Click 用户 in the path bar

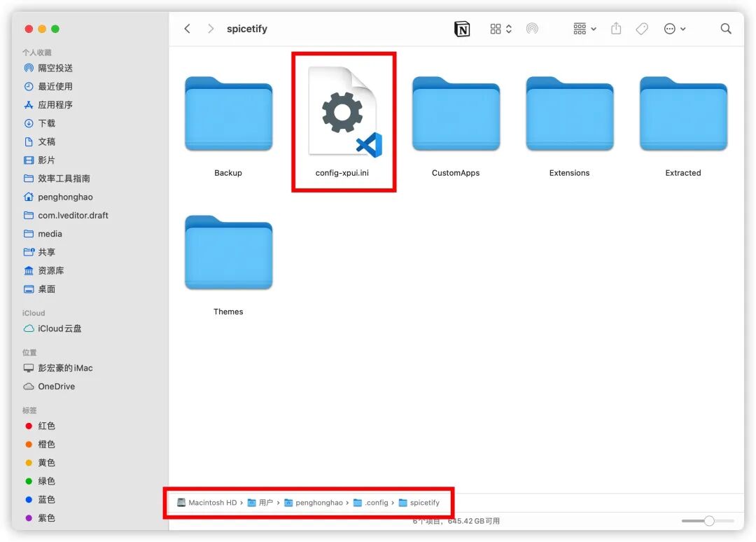260,503
